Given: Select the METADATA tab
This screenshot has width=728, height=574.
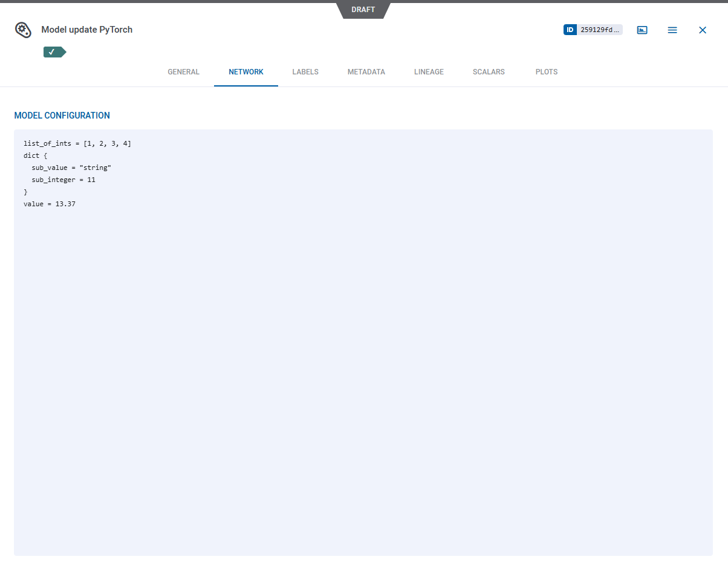Looking at the screenshot, I should [x=366, y=71].
